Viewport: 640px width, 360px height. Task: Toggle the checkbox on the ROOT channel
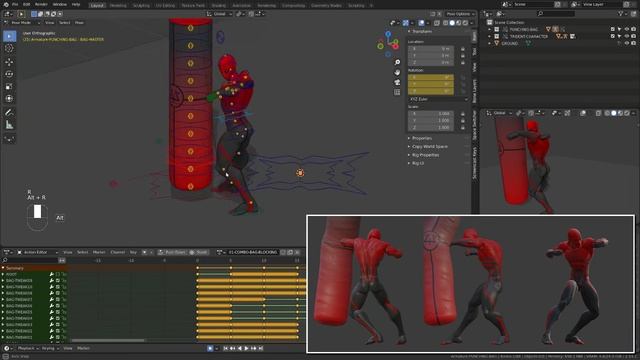58,274
